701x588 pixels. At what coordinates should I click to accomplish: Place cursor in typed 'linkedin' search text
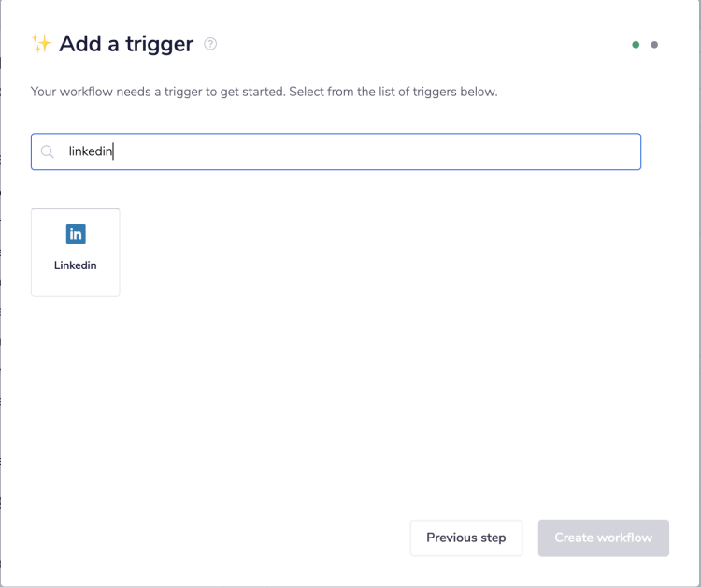tap(90, 151)
